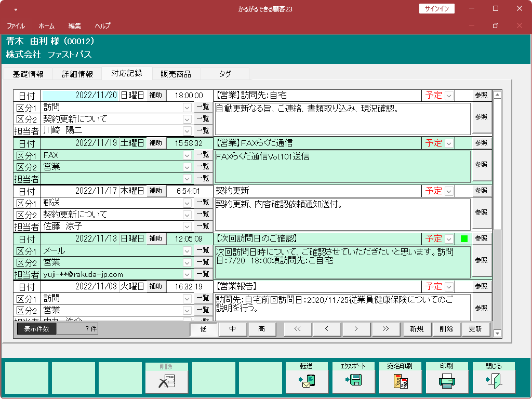Click the 印刷 printer icon
The width and height of the screenshot is (532, 399).
(x=447, y=381)
